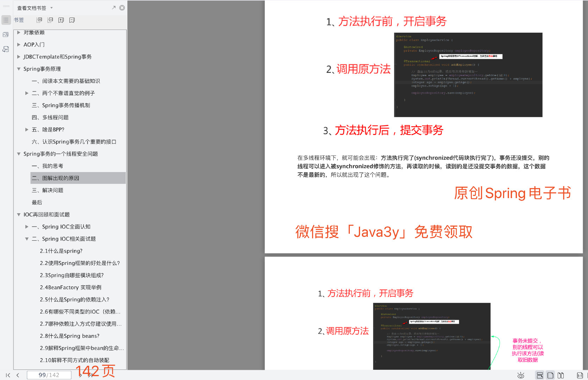
Task: Select 2.4BeanFactory 实现举例 bookmark
Action: (x=70, y=287)
